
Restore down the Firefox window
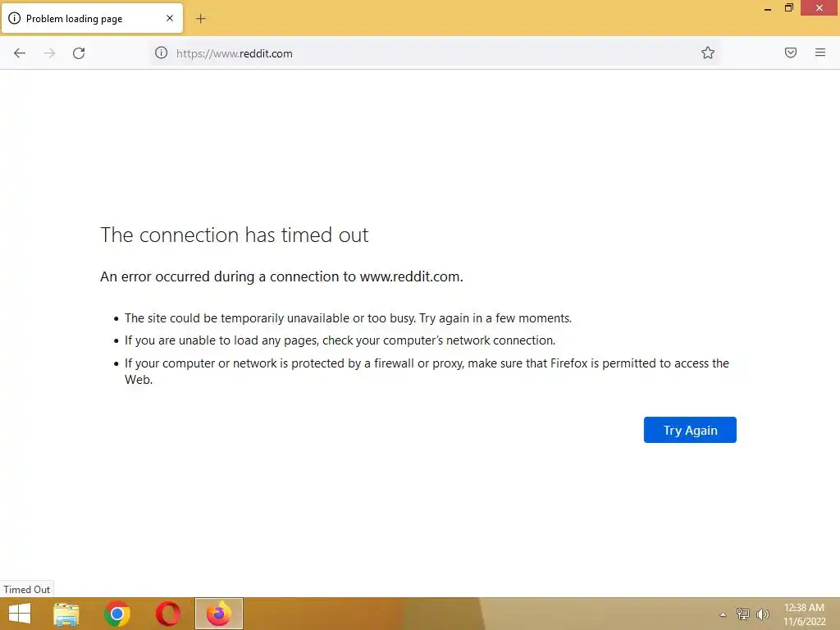[788, 8]
